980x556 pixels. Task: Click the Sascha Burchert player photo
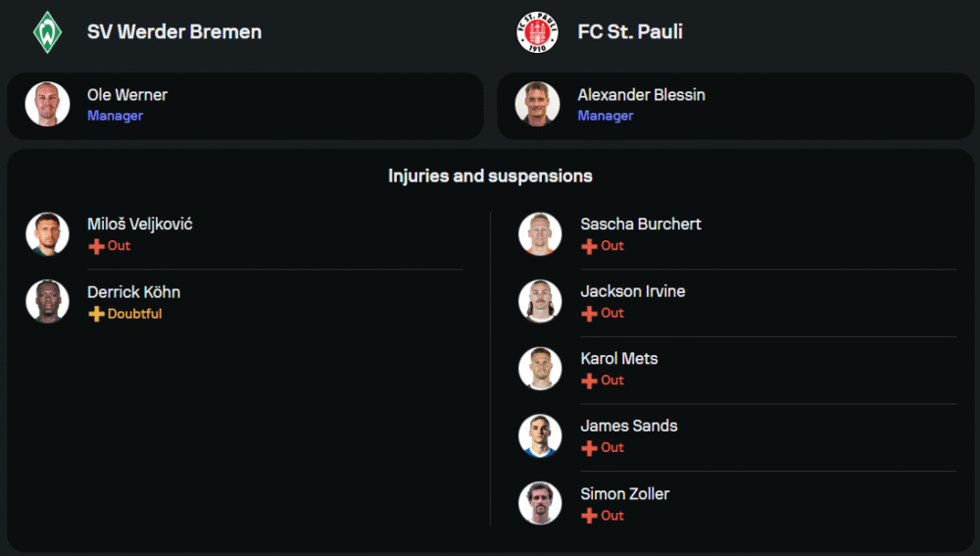pyautogui.click(x=540, y=234)
